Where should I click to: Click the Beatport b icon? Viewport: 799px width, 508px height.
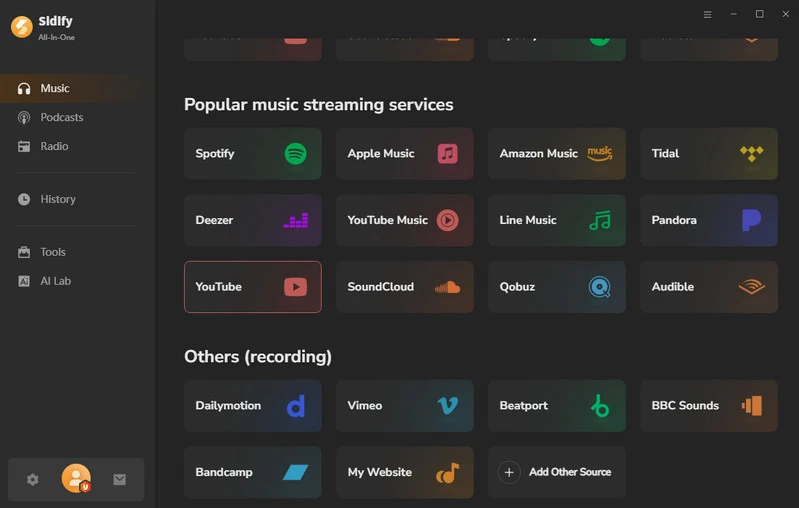point(600,406)
